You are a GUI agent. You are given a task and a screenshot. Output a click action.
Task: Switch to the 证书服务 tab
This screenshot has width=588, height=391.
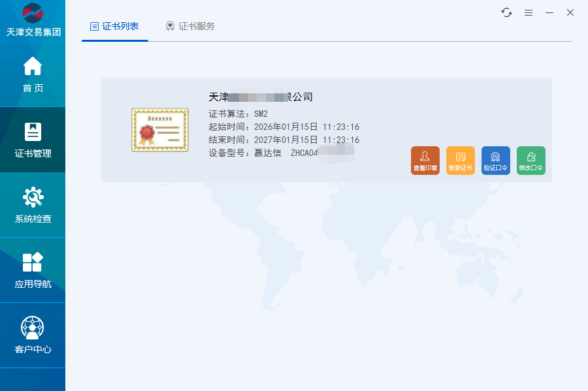point(190,26)
